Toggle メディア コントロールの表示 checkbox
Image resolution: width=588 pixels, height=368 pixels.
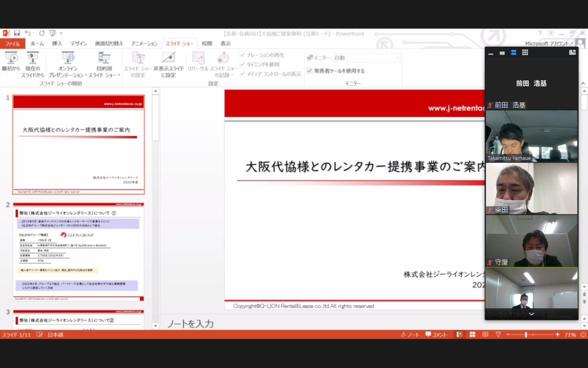point(242,74)
